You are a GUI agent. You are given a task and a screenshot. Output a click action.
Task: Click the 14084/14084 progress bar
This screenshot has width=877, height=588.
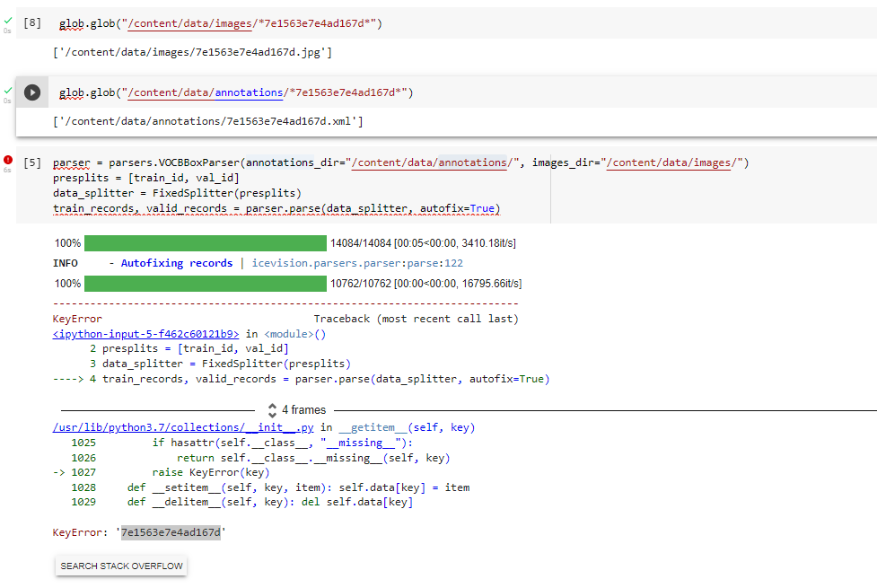[205, 241]
